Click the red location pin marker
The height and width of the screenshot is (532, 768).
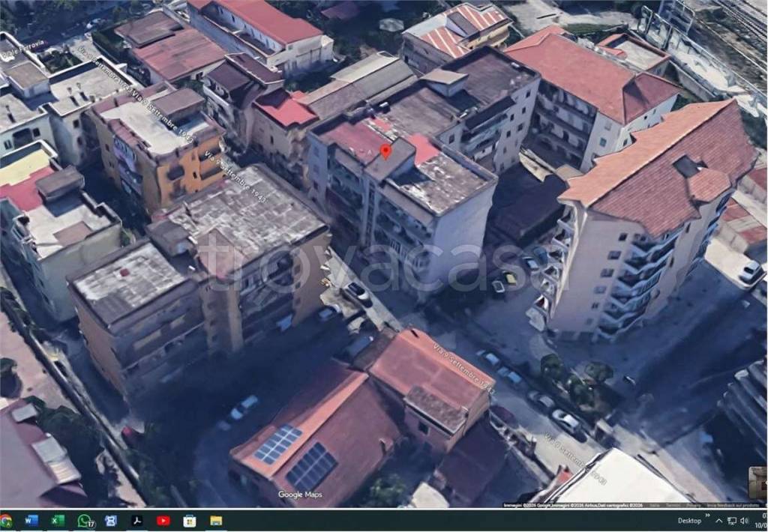point(385,151)
